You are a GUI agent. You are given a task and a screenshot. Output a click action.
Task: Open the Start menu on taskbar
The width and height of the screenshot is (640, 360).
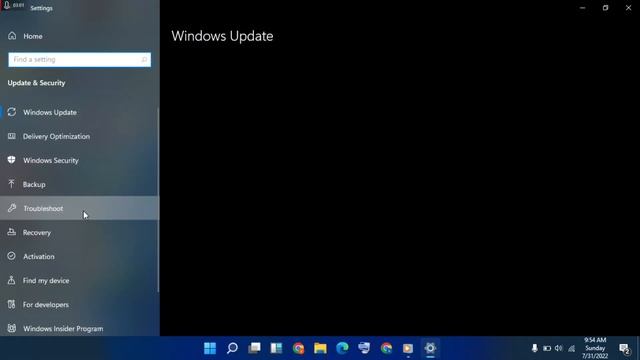click(x=210, y=348)
